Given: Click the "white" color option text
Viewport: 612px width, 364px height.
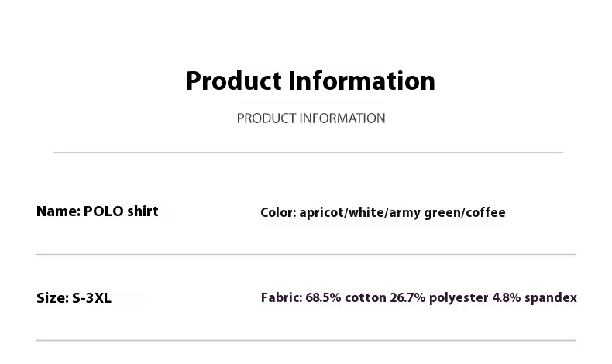Looking at the screenshot, I should 365,212.
